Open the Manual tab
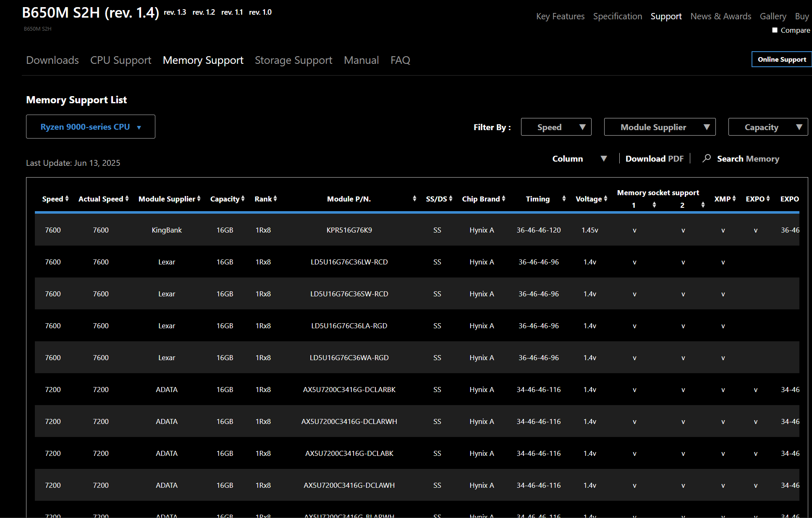Viewport: 812px width, 518px height. [361, 60]
